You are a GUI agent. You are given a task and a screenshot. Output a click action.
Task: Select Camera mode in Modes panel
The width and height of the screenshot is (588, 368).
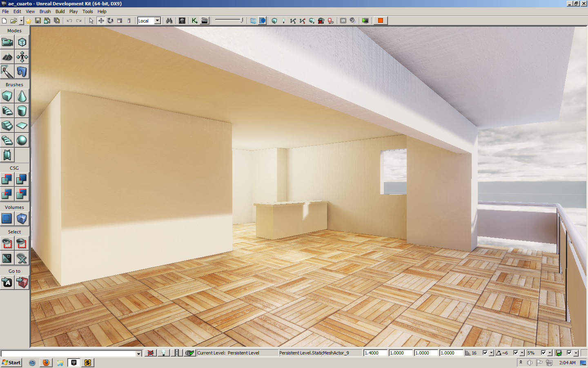point(7,42)
